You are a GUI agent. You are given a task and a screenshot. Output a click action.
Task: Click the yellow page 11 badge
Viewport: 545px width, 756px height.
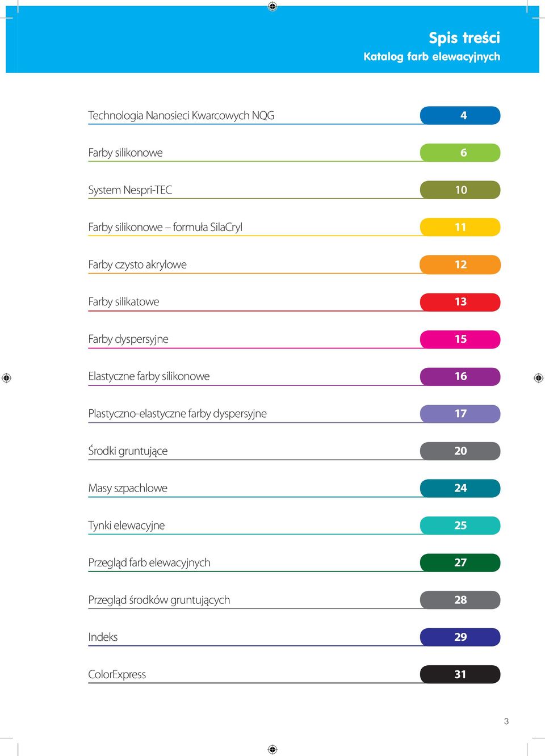point(460,227)
